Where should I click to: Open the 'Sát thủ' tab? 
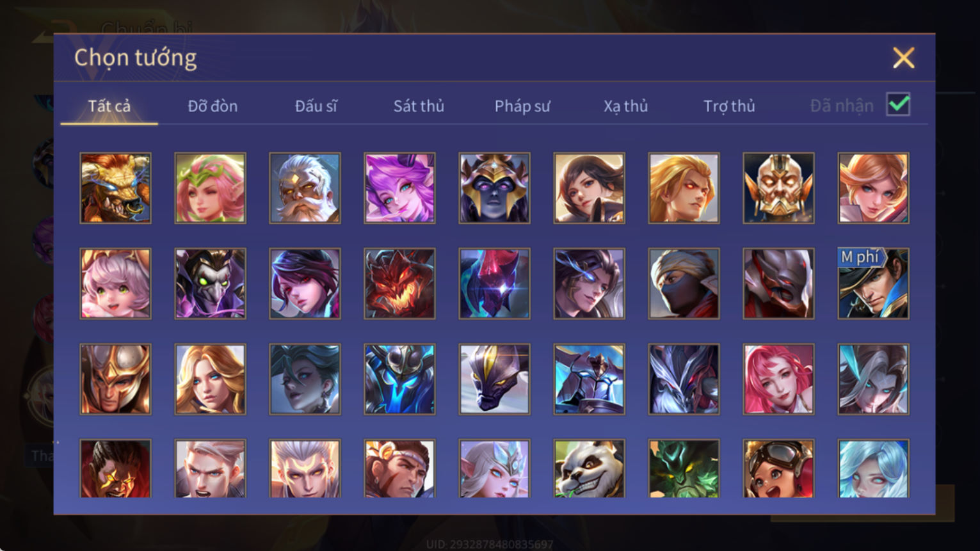tap(419, 106)
